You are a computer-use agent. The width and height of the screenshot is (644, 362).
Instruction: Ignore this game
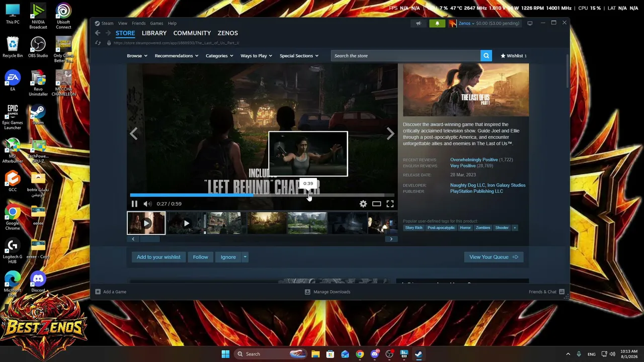pos(228,257)
